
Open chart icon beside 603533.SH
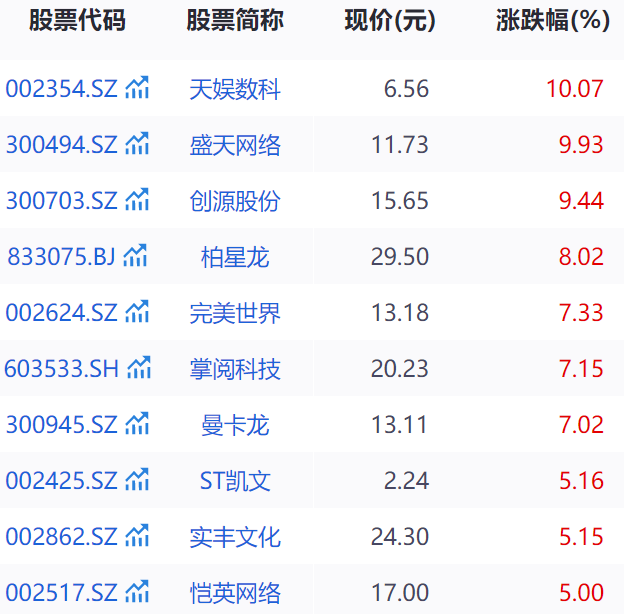pos(139,368)
